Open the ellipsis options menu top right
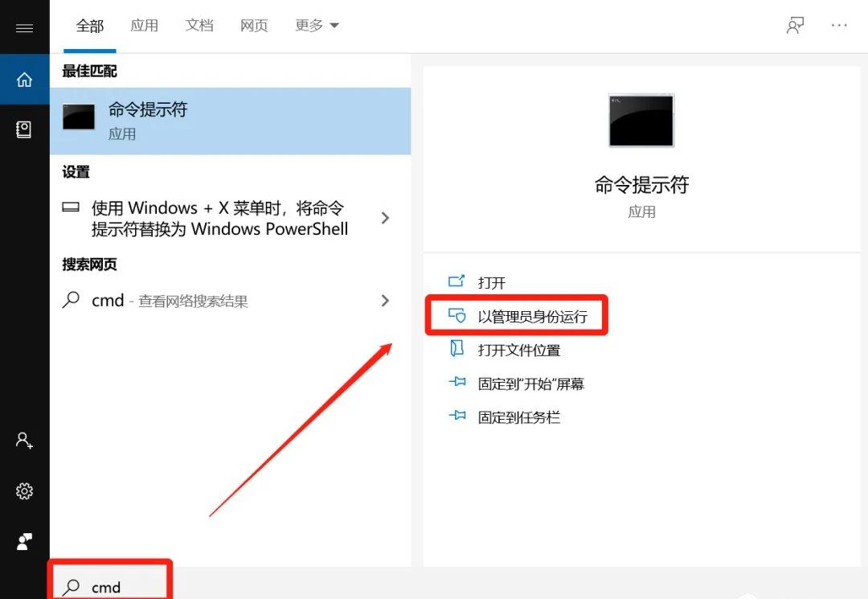This screenshot has height=599, width=868. pos(839,25)
